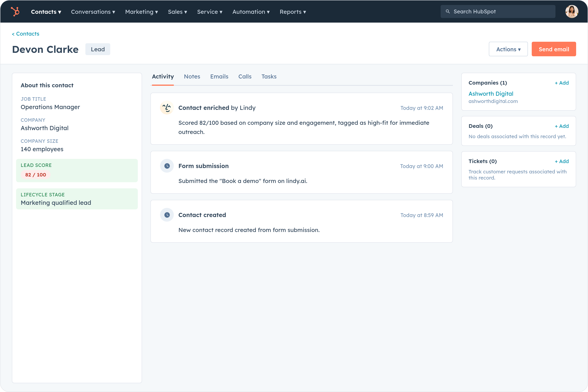Click the Marketing qualified lead value
This screenshot has width=588, height=392.
[56, 203]
